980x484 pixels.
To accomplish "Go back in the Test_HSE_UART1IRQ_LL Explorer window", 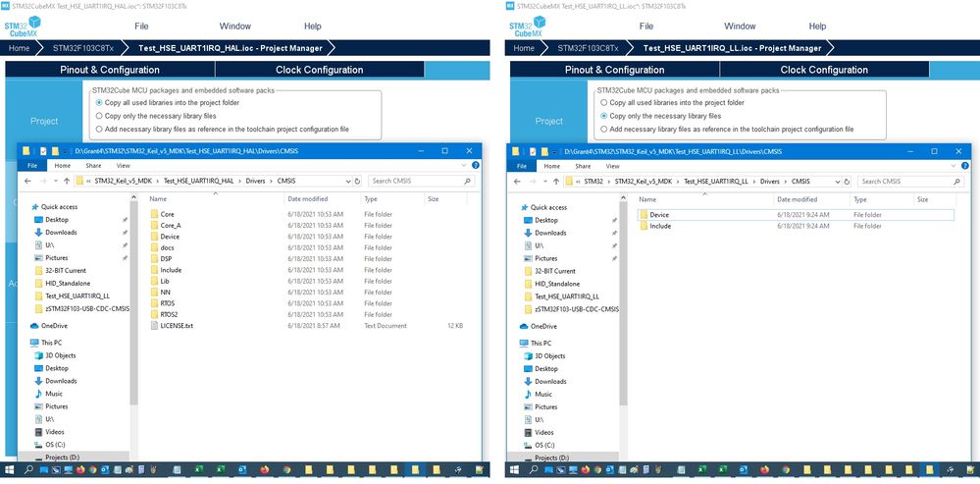I will pyautogui.click(x=518, y=182).
